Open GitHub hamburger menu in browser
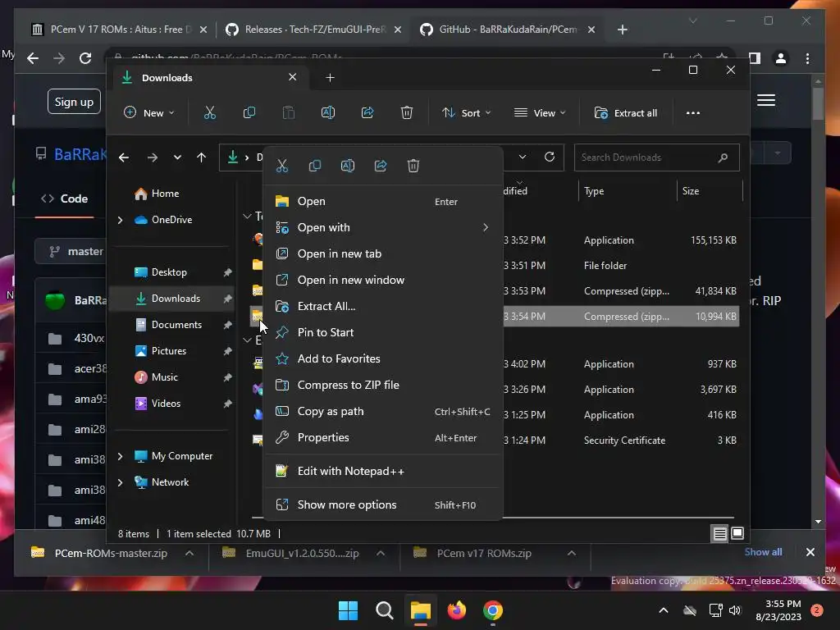The height and width of the screenshot is (630, 840). tap(766, 100)
